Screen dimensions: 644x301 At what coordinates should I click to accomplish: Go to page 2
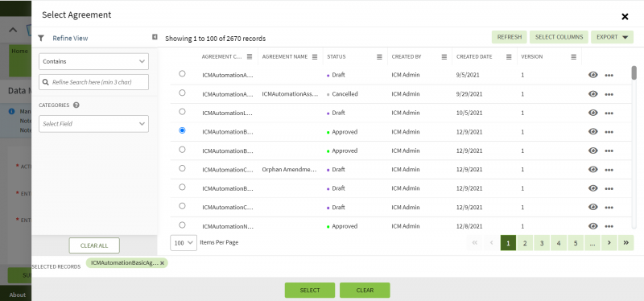(525, 243)
